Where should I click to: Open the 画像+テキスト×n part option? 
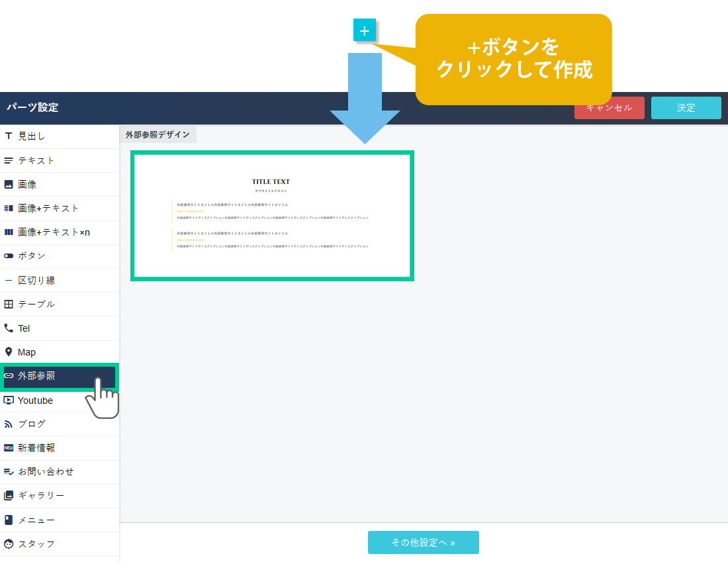click(x=54, y=232)
